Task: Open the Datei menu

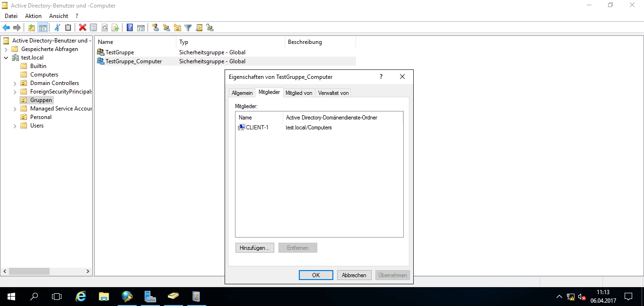Action: pos(11,16)
